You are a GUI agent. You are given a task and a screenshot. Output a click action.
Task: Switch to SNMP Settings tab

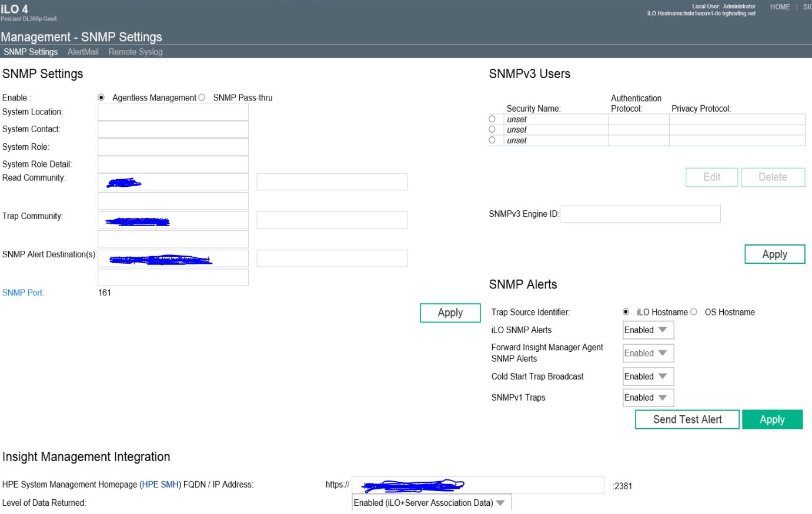(x=31, y=52)
